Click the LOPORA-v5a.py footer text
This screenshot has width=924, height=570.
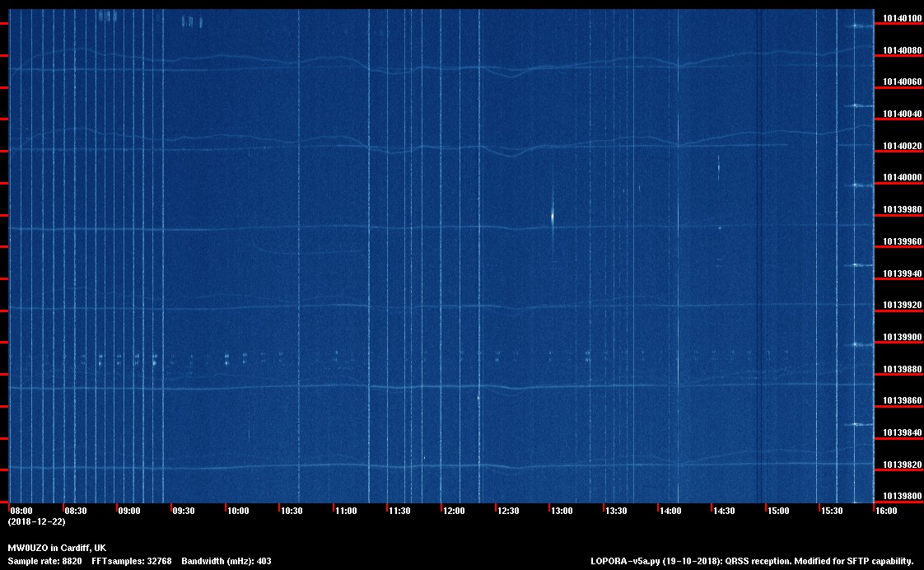(628, 561)
